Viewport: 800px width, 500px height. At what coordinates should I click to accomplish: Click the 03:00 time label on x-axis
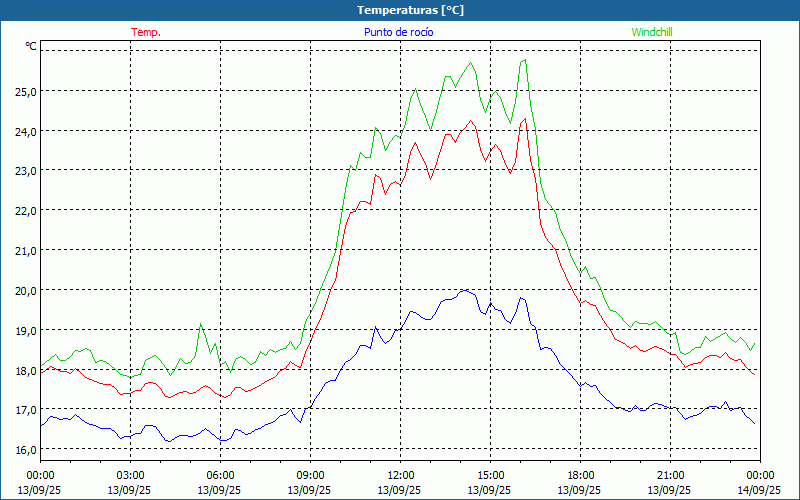[x=131, y=475]
